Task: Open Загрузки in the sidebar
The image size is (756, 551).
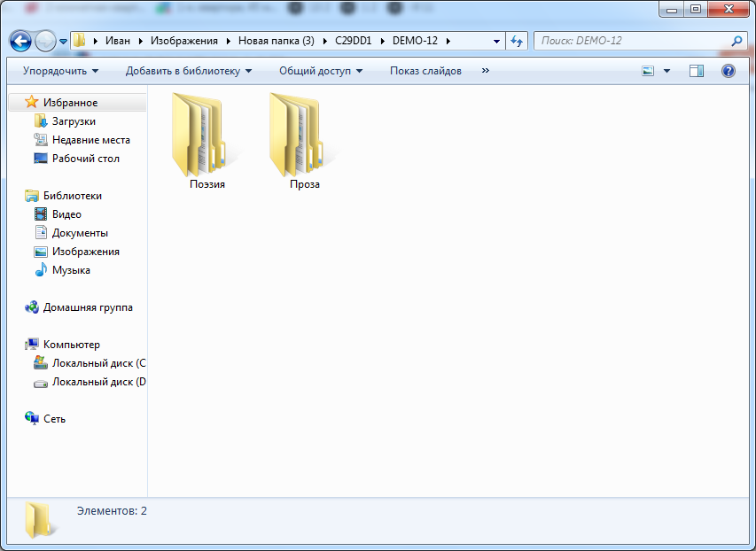Action: (x=74, y=121)
